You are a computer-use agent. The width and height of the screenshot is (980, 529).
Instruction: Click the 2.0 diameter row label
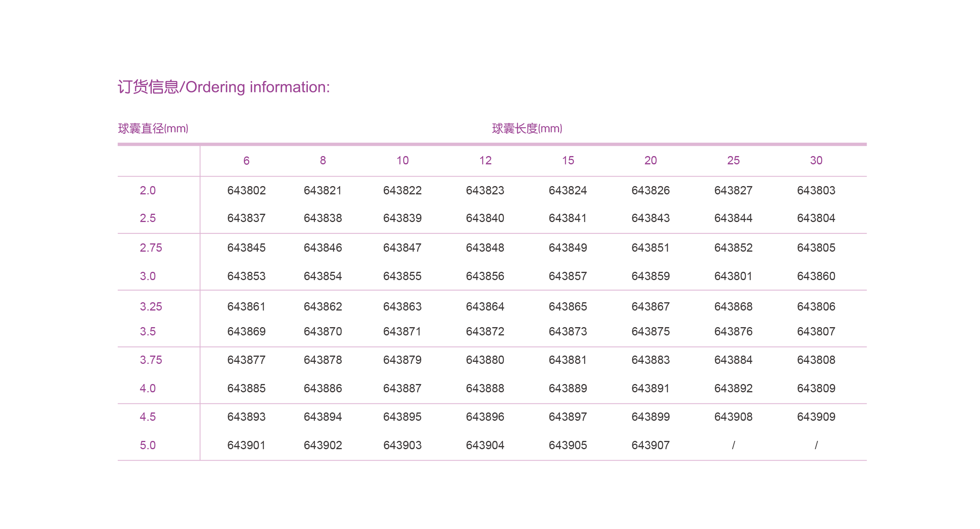pos(148,190)
